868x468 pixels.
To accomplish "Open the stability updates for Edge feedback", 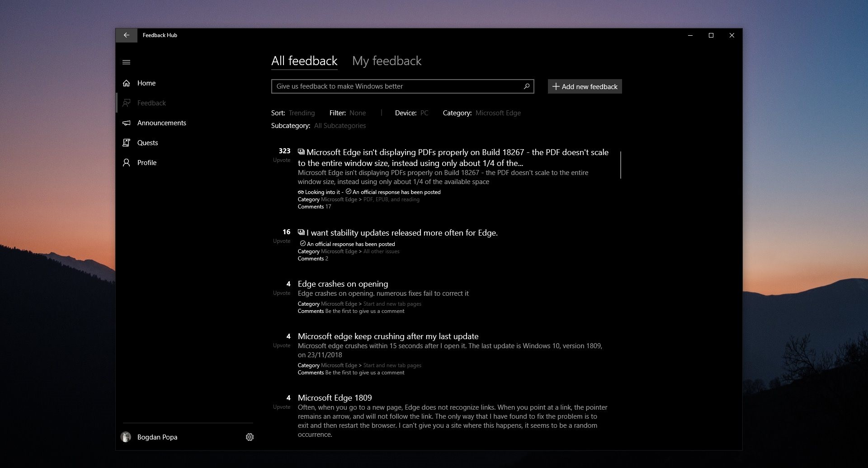I will (402, 233).
